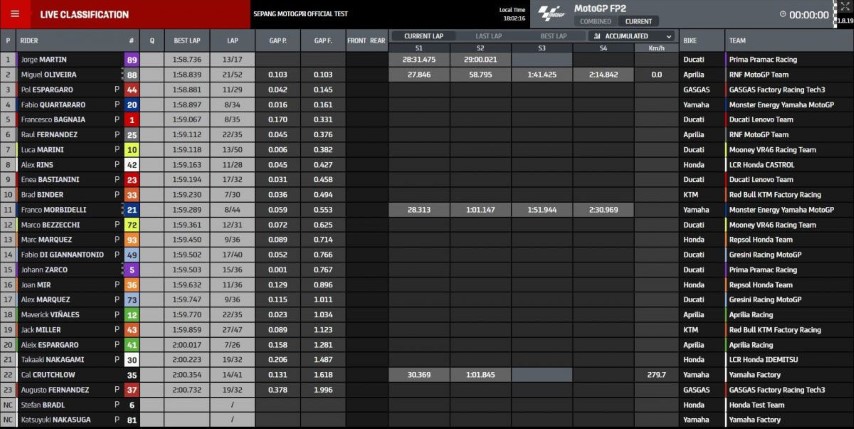Click the pit 'P' indicator for Brad Binder
This screenshot has width=854, height=429.
click(117, 194)
